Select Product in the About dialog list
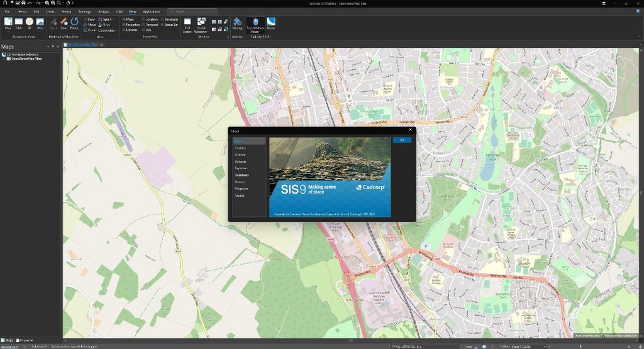Screen dimensions: 644x349 point(240,148)
